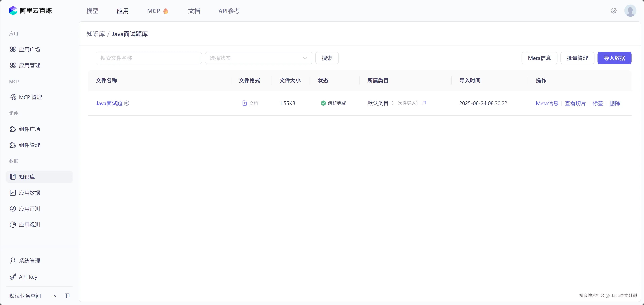The image size is (644, 305).
Task: Click the ID icon beside Java面试题
Action: pos(127,103)
